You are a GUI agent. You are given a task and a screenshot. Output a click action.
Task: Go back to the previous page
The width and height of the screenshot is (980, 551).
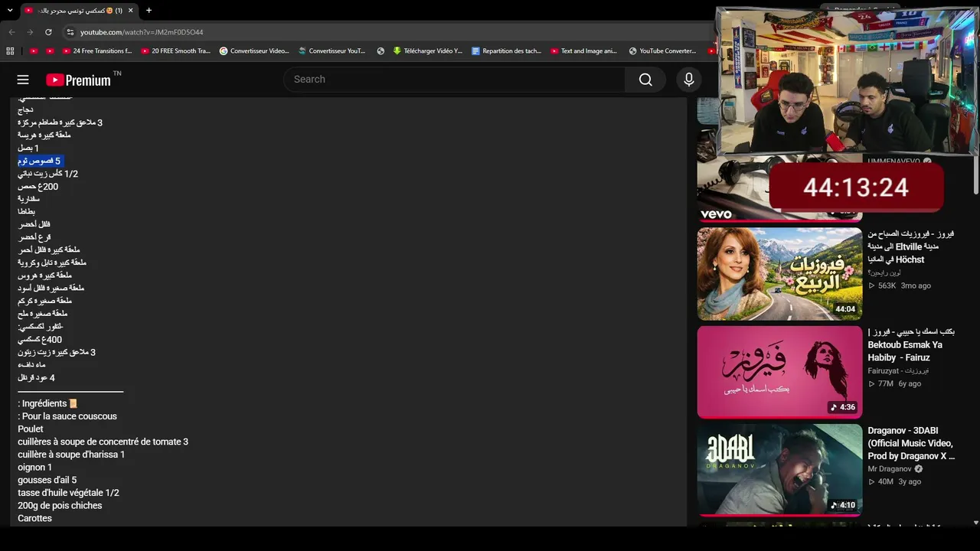[11, 32]
